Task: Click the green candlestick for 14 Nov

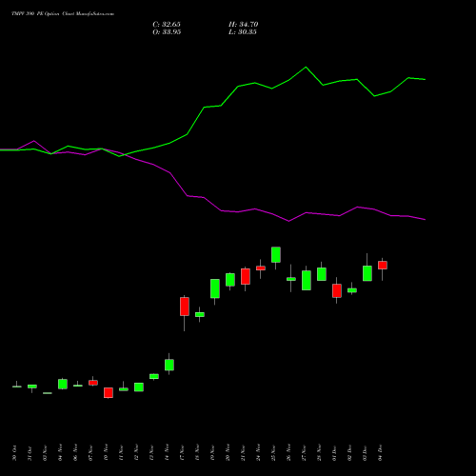Action: click(x=169, y=365)
